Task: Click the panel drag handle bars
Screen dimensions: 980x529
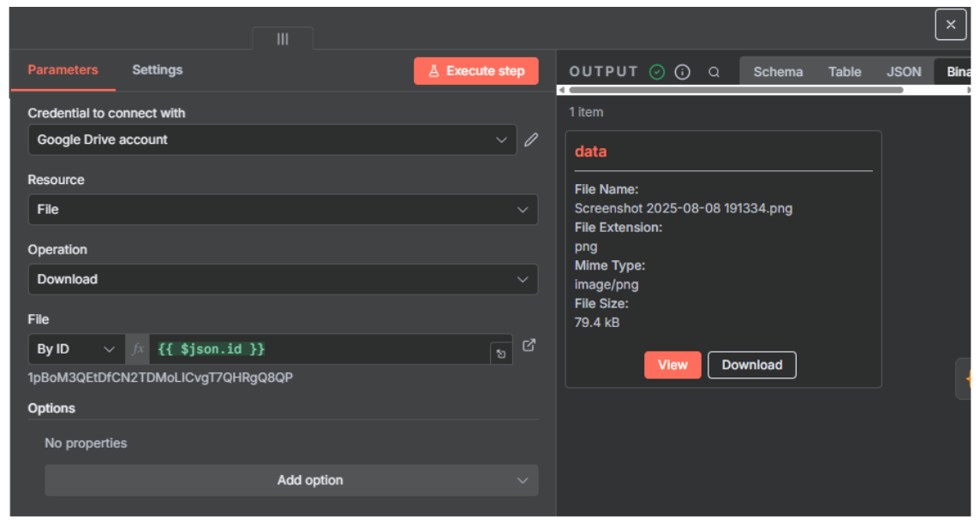Action: (283, 39)
